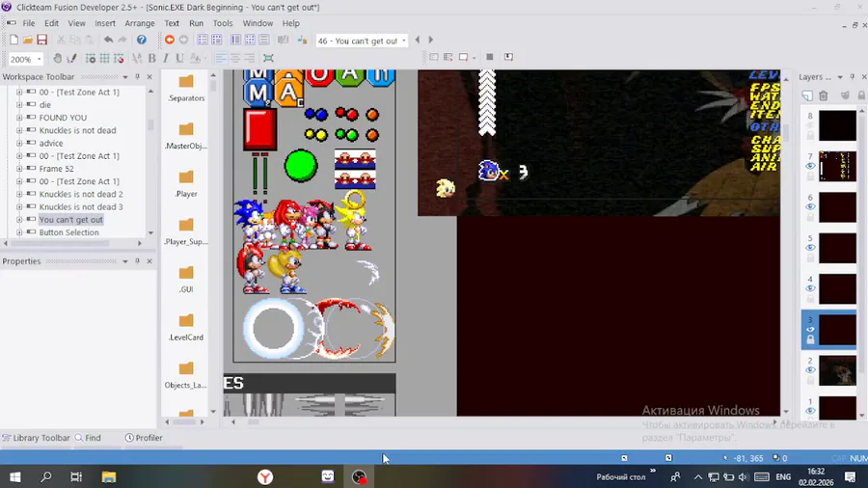Create a new application file
Image resolution: width=868 pixels, height=488 pixels.
point(14,40)
